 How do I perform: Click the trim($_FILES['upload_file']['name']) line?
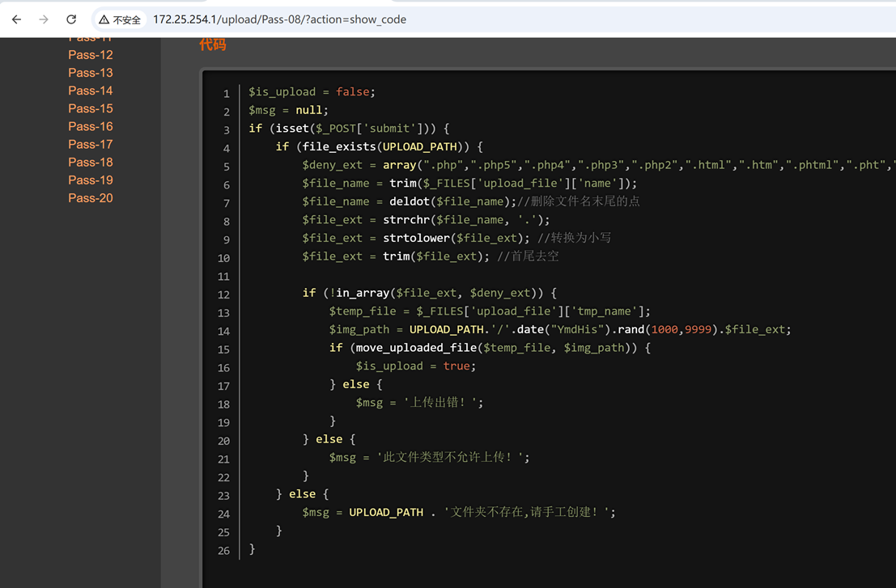tap(469, 184)
